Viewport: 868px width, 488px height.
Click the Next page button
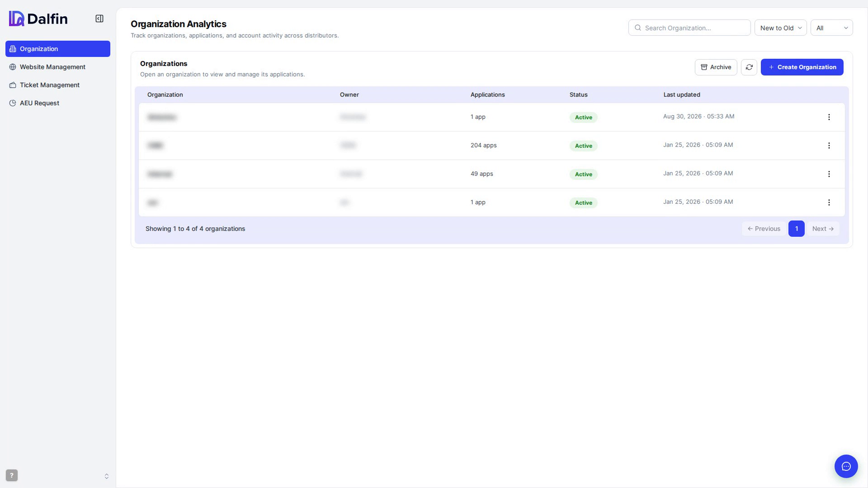tap(823, 229)
